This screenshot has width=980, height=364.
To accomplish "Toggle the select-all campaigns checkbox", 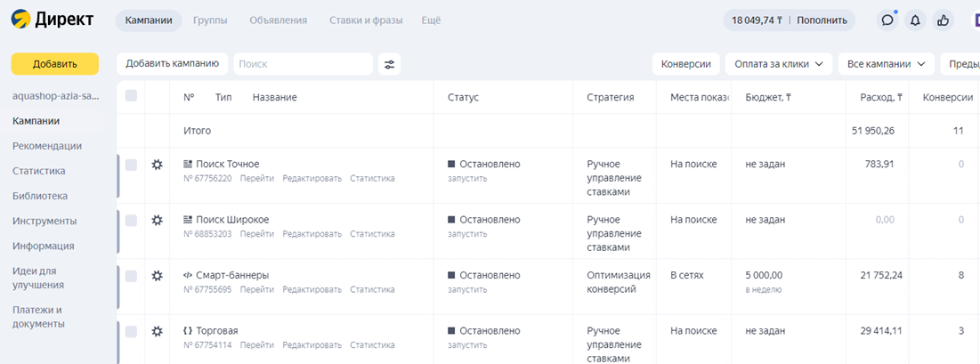I will [x=131, y=96].
